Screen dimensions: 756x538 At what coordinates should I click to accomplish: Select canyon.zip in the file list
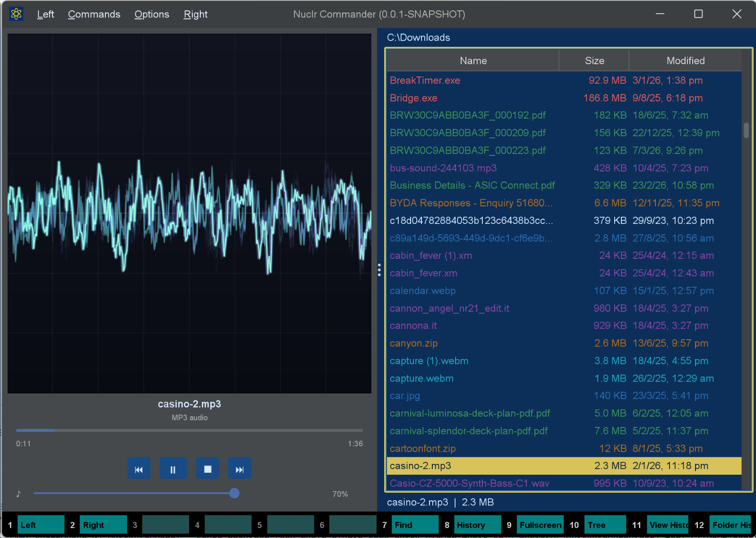coord(564,343)
